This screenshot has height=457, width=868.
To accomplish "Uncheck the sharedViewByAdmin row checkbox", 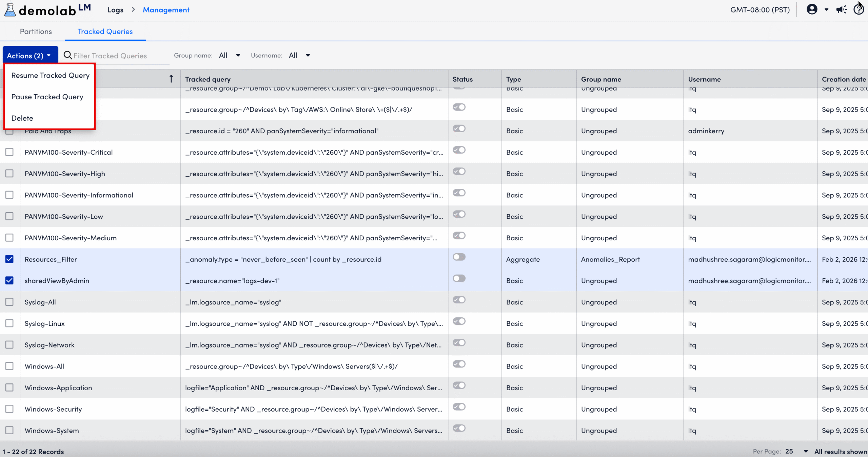I will tap(9, 280).
